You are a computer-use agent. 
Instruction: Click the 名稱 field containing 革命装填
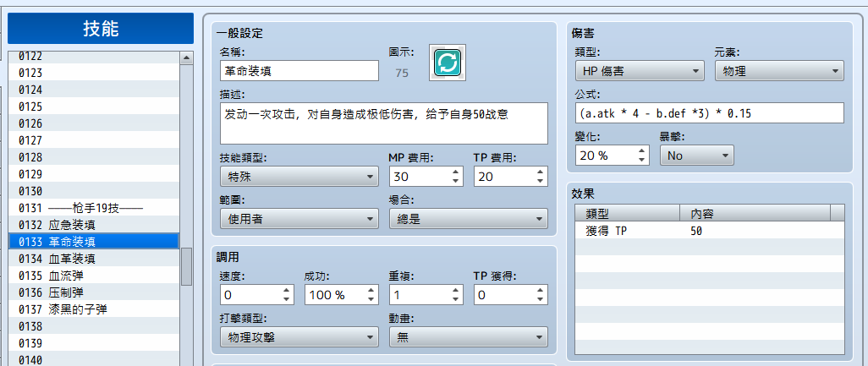pos(299,71)
